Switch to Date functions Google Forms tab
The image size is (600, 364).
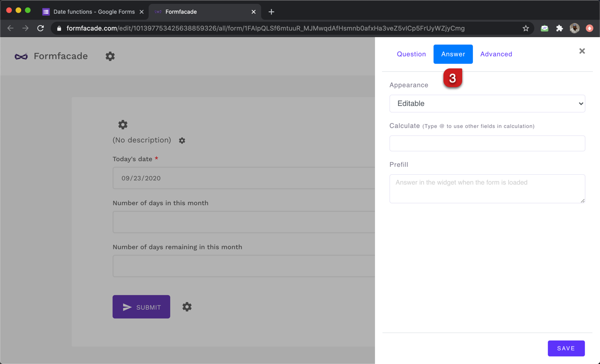pos(94,12)
